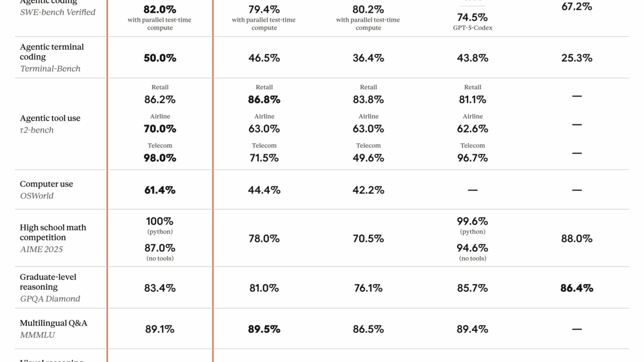Click the Agentic tool use row label

[x=50, y=118]
